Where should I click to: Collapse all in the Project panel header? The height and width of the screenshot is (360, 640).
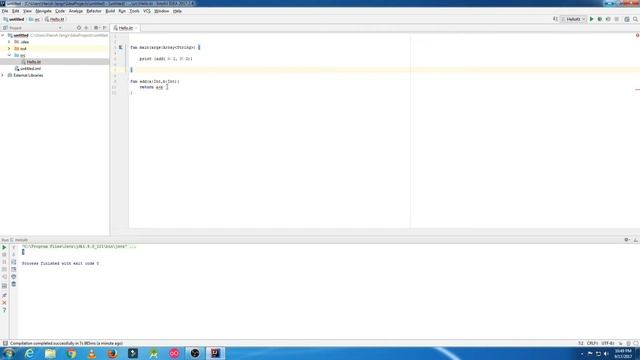(86, 28)
